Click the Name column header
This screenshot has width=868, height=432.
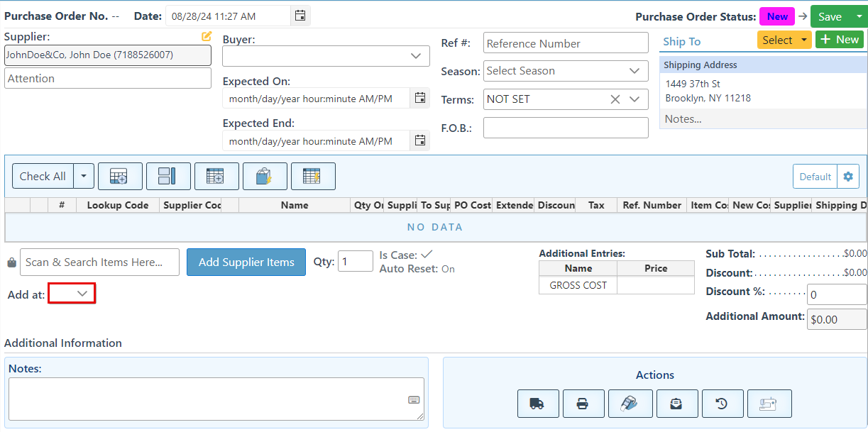295,205
